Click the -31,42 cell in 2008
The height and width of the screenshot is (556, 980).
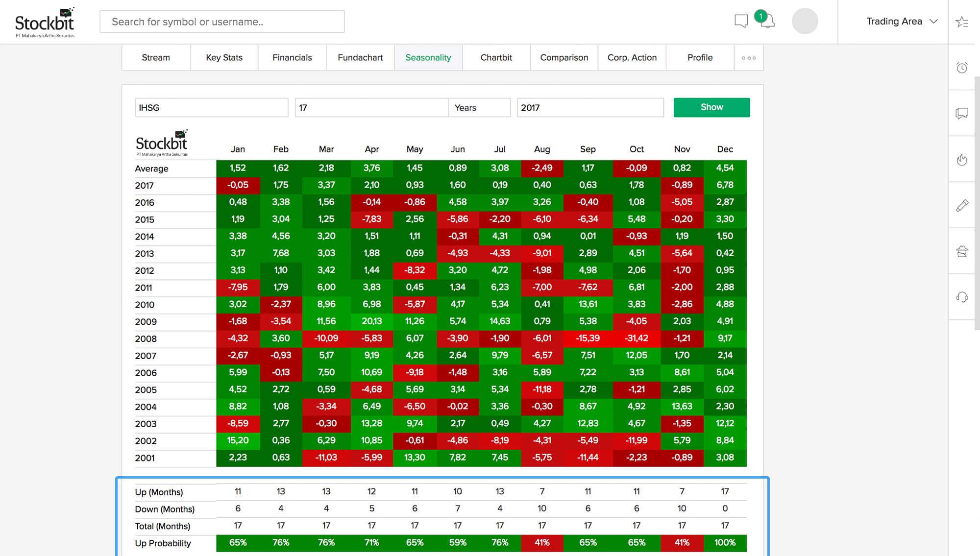pyautogui.click(x=637, y=338)
